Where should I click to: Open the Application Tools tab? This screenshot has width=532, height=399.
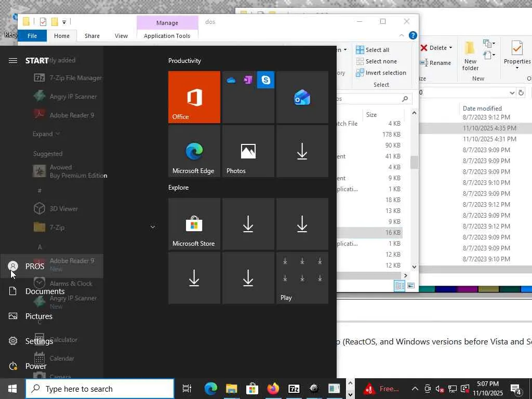(167, 36)
